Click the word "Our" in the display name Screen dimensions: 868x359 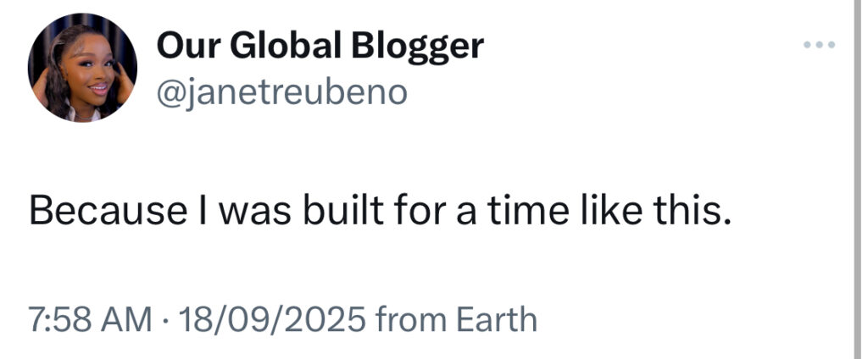point(185,46)
